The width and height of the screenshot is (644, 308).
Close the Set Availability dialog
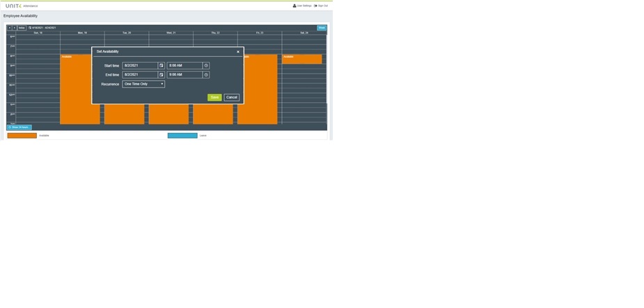pos(238,51)
